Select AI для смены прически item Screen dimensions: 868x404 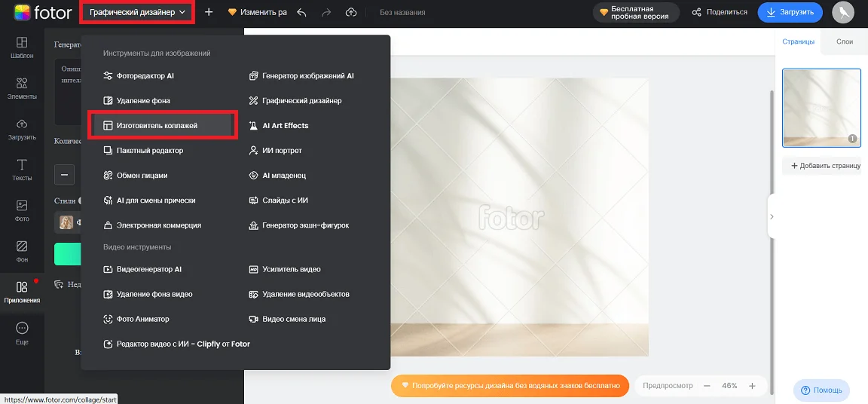click(149, 200)
